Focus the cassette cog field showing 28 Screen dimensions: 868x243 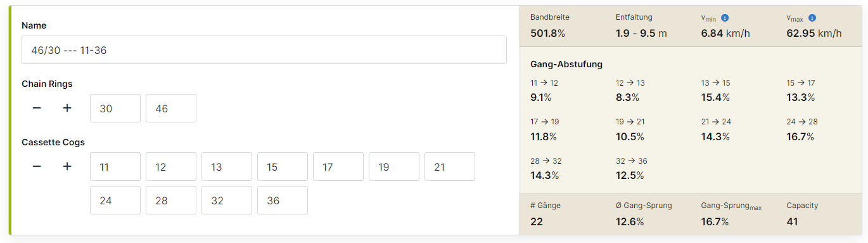[x=171, y=200]
